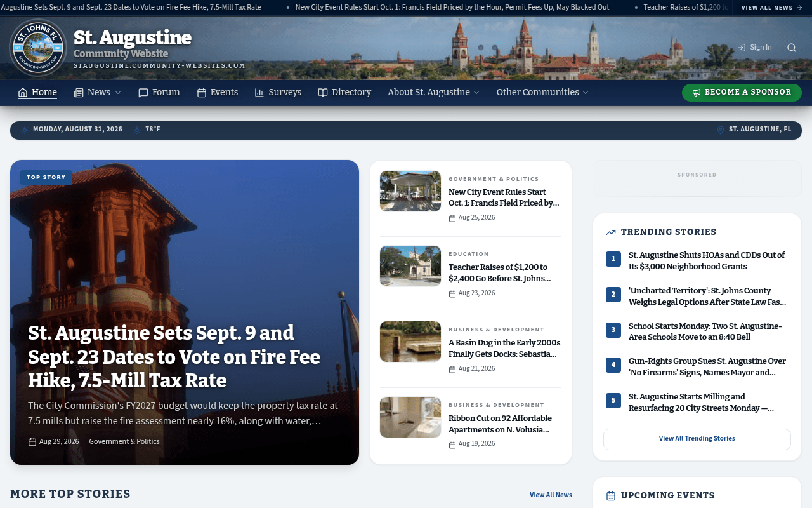The height and width of the screenshot is (508, 812).
Task: Open the Directory menu item
Action: 344,93
